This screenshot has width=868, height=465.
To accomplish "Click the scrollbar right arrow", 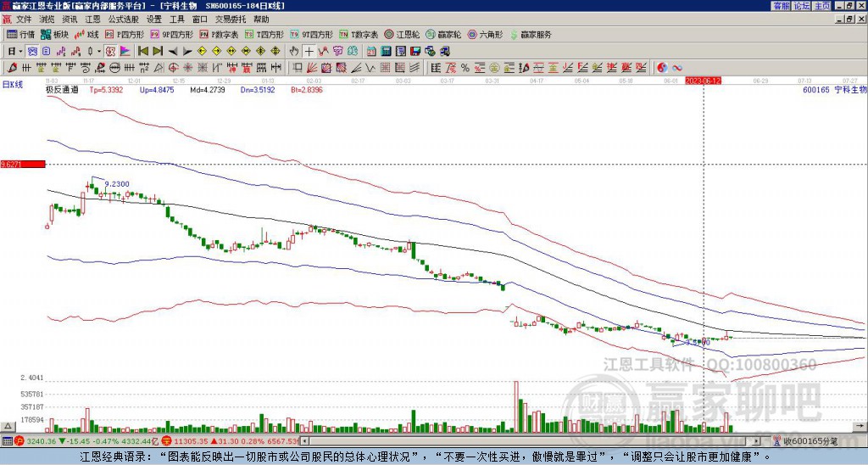I will click(x=757, y=441).
